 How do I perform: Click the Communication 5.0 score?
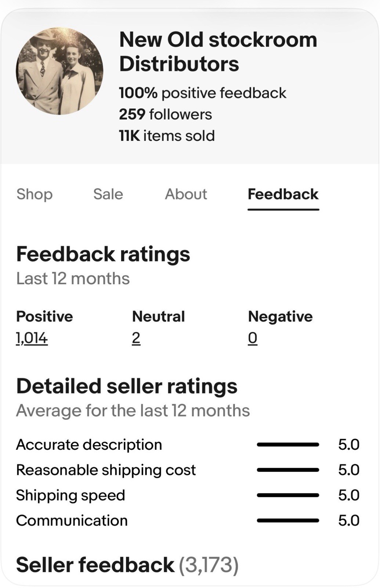click(349, 520)
